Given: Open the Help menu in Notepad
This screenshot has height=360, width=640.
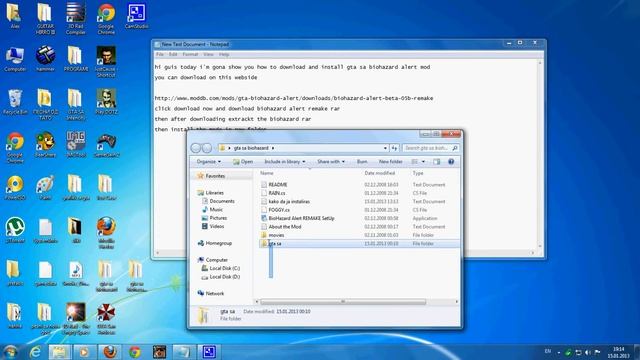Looking at the screenshot, I should [224, 54].
